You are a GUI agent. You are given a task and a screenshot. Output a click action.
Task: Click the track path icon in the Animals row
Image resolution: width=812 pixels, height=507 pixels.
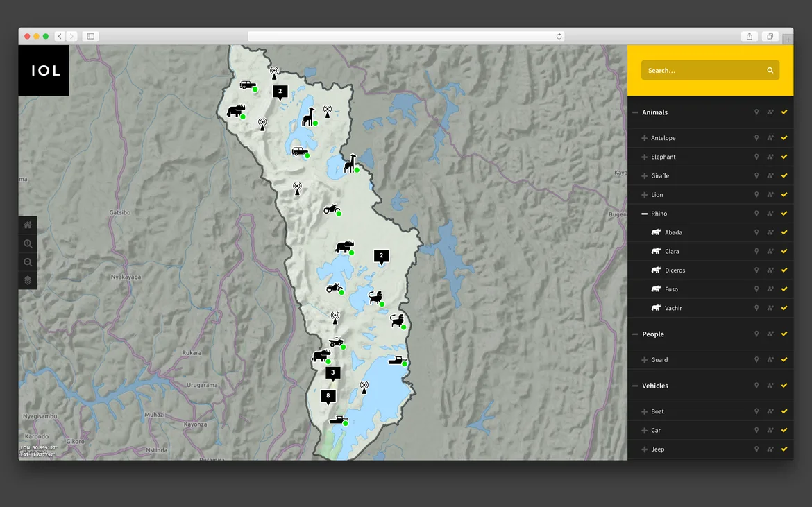(770, 112)
